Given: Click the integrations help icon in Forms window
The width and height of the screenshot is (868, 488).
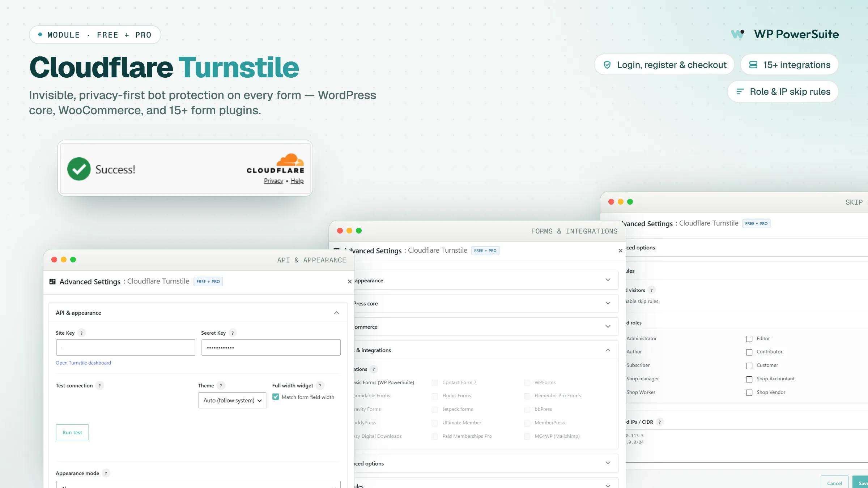Looking at the screenshot, I should pyautogui.click(x=374, y=369).
